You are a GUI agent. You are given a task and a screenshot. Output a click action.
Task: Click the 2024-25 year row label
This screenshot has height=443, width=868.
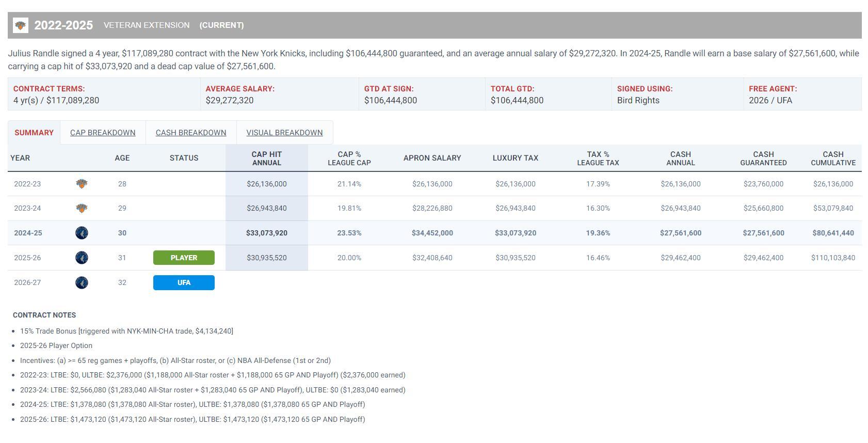pyautogui.click(x=28, y=233)
